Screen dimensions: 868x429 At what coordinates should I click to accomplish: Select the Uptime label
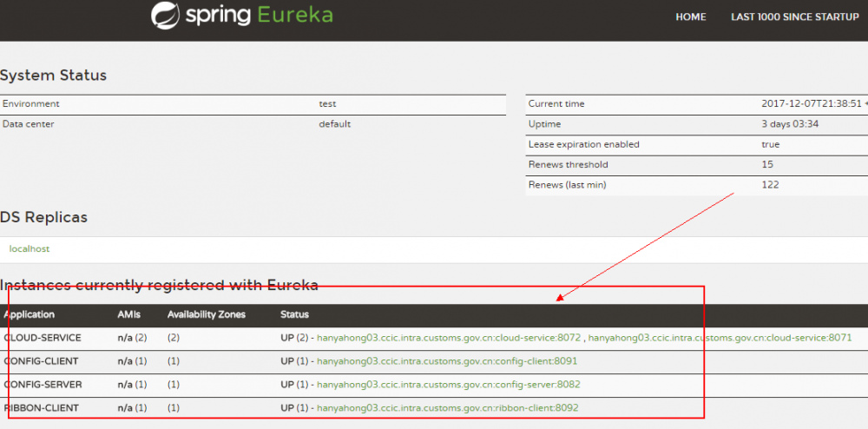[545, 124]
